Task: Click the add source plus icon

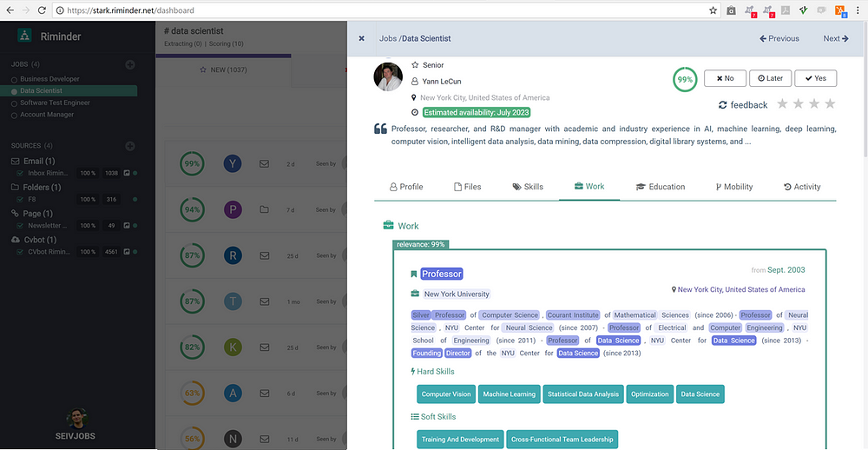Action: coord(130,146)
